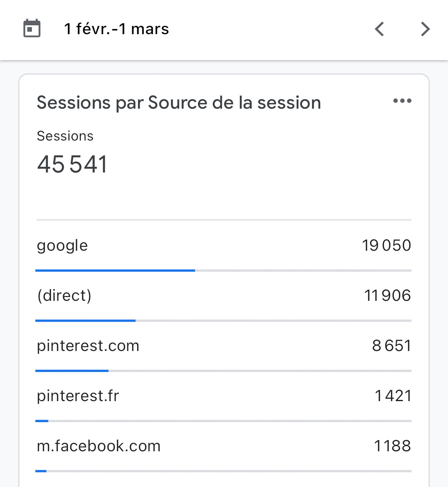Select the m.facebook.com source
The image size is (448, 487).
pos(99,446)
